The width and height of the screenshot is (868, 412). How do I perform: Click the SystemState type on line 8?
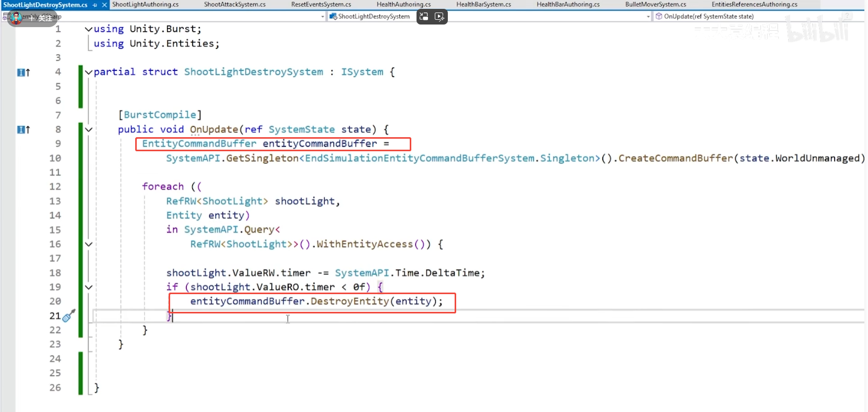pyautogui.click(x=302, y=129)
